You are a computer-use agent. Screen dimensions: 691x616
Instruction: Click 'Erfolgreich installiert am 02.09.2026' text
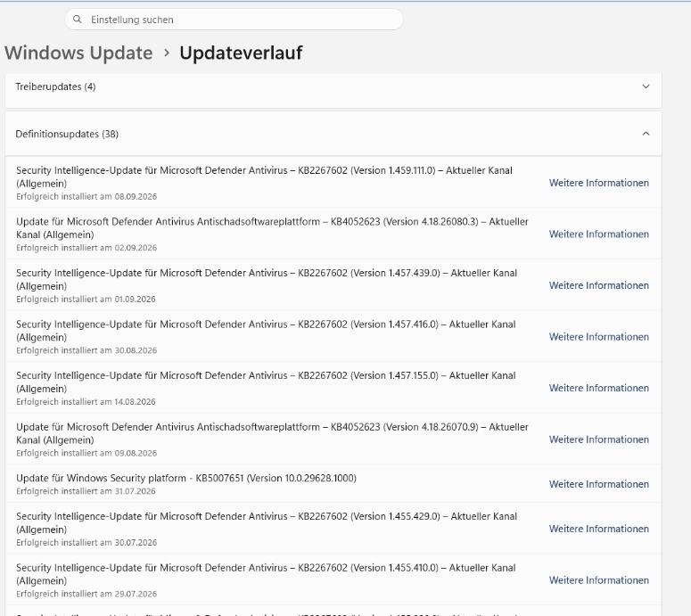[x=86, y=248]
